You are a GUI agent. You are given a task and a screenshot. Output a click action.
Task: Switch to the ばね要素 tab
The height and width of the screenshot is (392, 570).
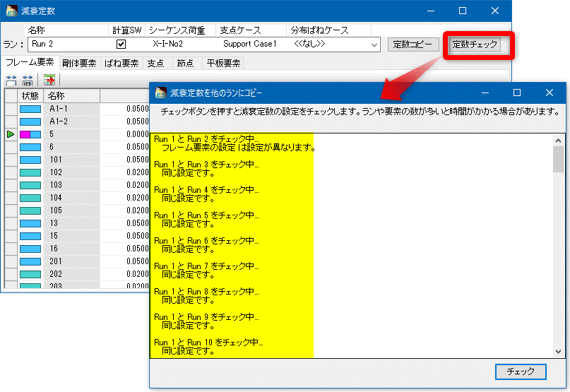121,64
